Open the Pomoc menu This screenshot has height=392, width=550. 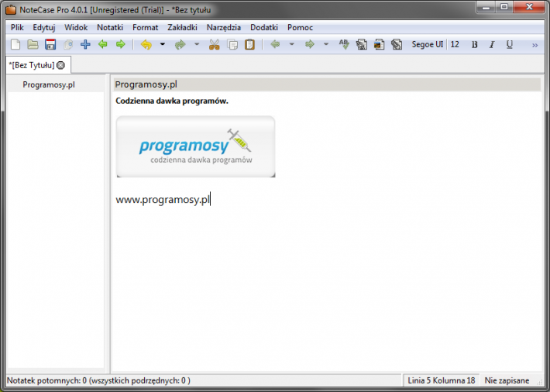300,27
